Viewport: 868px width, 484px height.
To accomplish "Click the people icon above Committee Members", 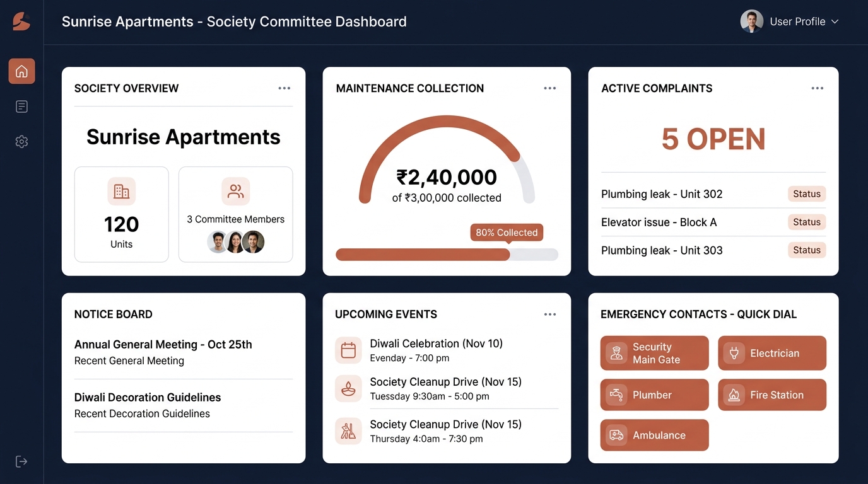I will pyautogui.click(x=235, y=191).
